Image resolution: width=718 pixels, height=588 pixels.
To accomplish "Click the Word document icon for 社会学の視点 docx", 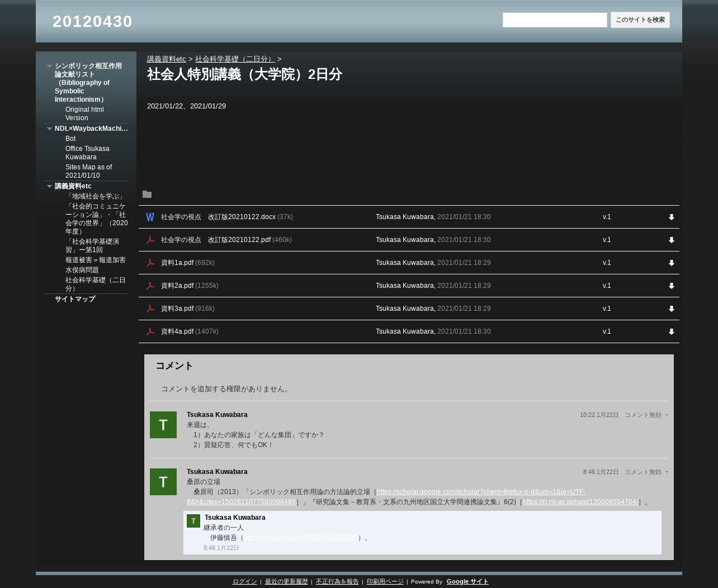I will (x=150, y=217).
